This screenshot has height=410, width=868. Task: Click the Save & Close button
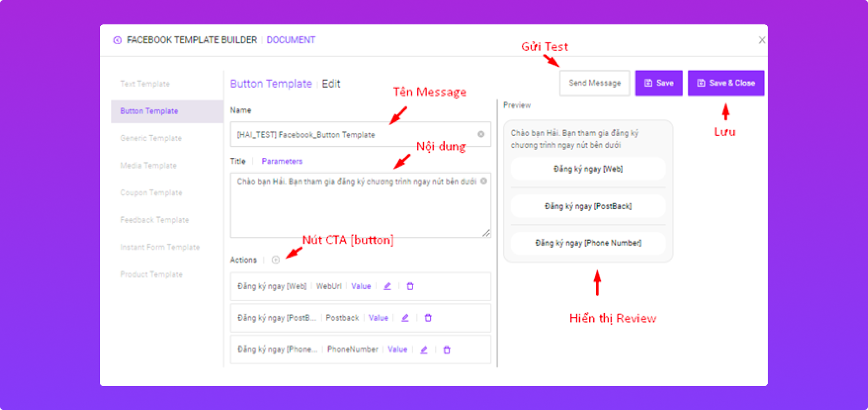pyautogui.click(x=726, y=83)
